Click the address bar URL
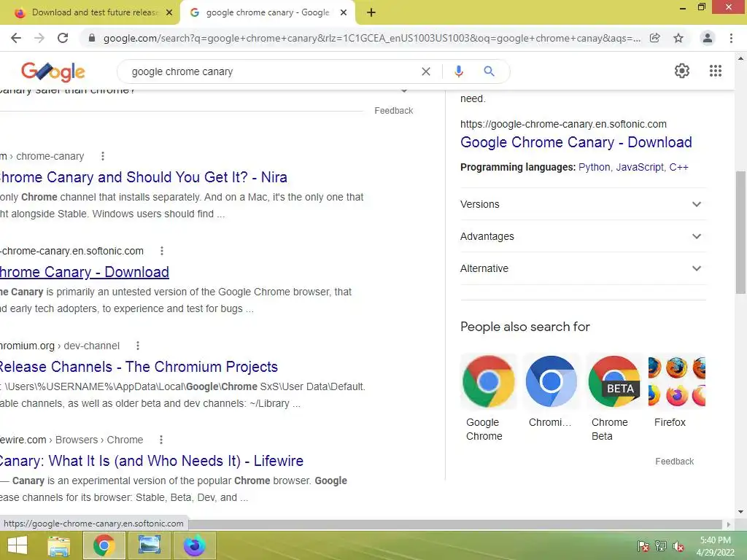Viewport: 747px width, 560px height. click(371, 38)
